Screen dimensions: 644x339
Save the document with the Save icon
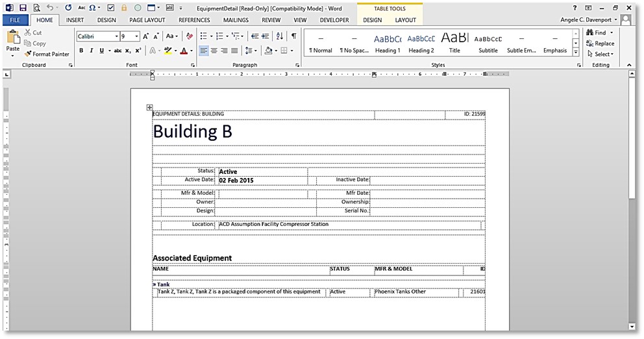(x=23, y=8)
